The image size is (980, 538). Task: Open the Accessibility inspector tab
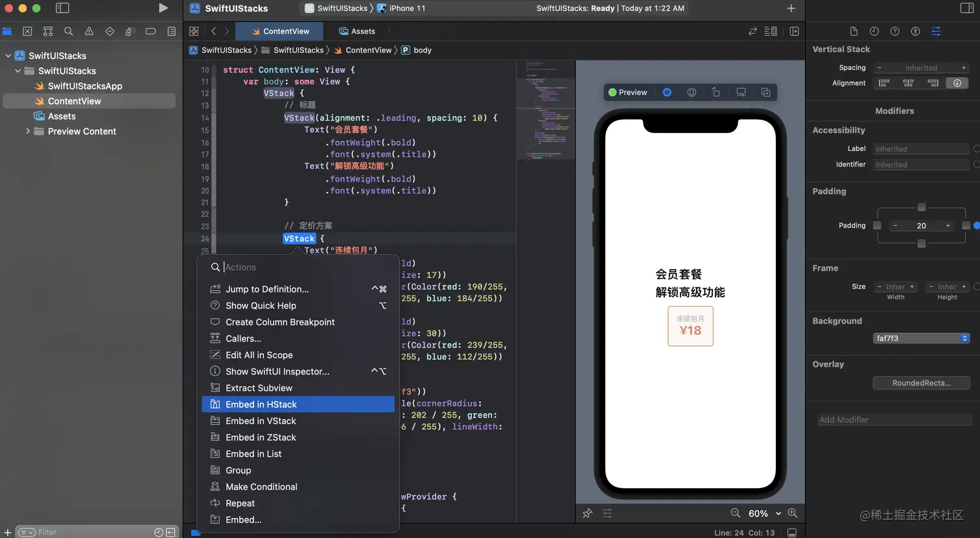(915, 31)
